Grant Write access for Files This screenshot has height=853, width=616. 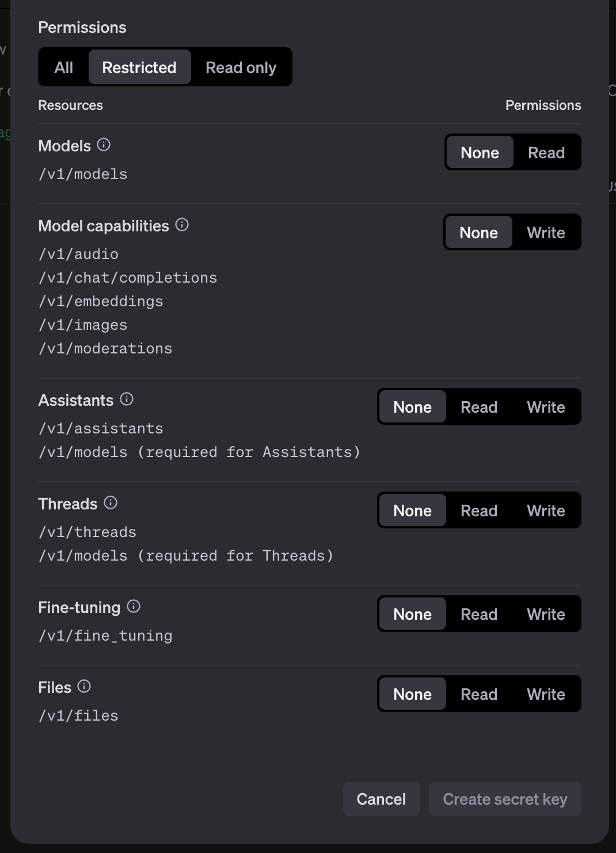point(546,694)
